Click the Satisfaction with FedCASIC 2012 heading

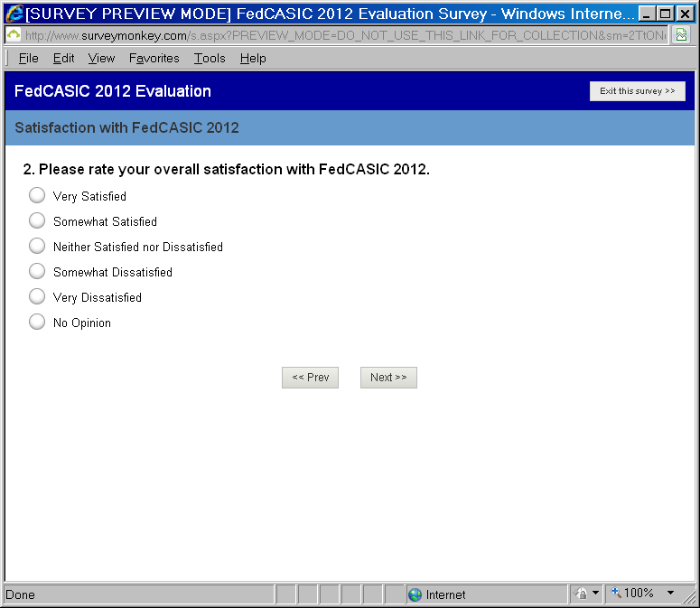(x=126, y=127)
